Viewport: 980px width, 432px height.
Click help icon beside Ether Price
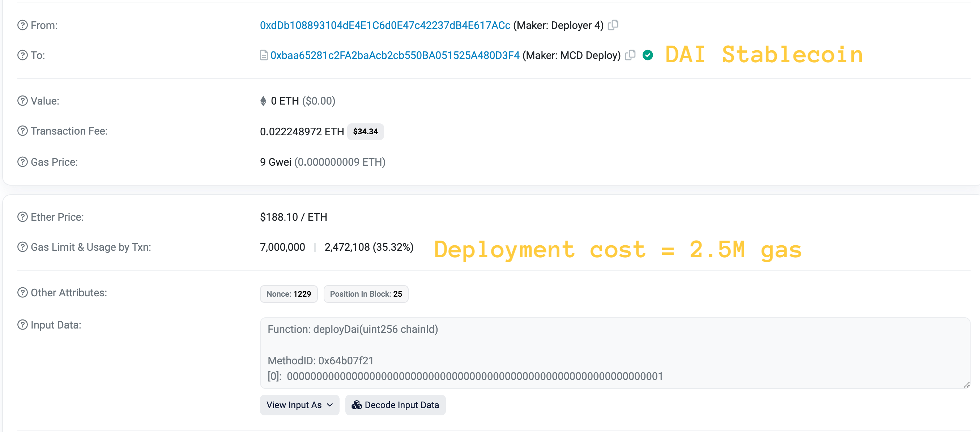(x=22, y=217)
